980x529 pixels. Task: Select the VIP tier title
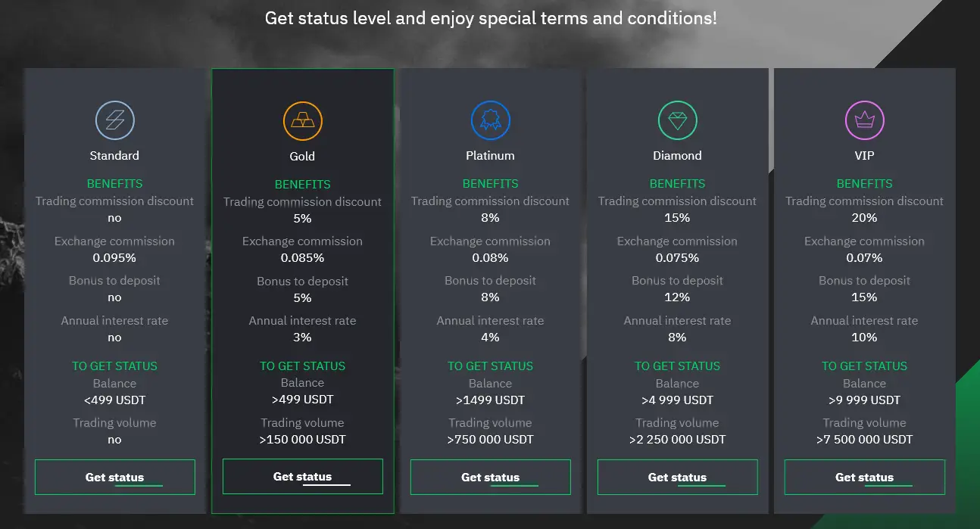tap(864, 156)
